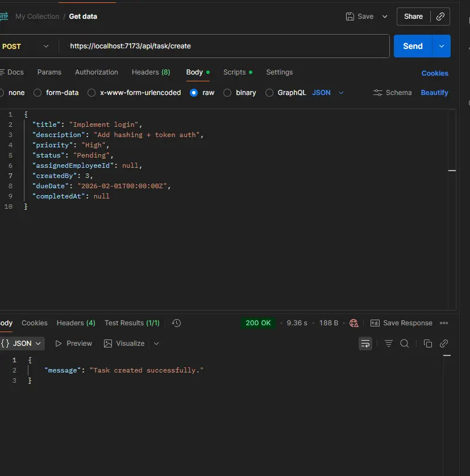The height and width of the screenshot is (476, 470).
Task: Click the Share button
Action: coord(413,16)
